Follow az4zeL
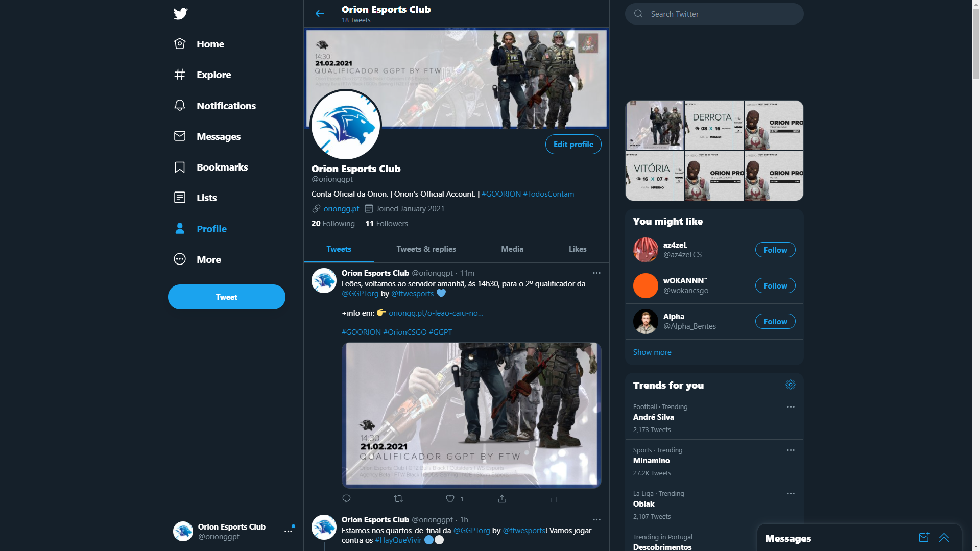Viewport: 980px width, 551px height. click(775, 250)
